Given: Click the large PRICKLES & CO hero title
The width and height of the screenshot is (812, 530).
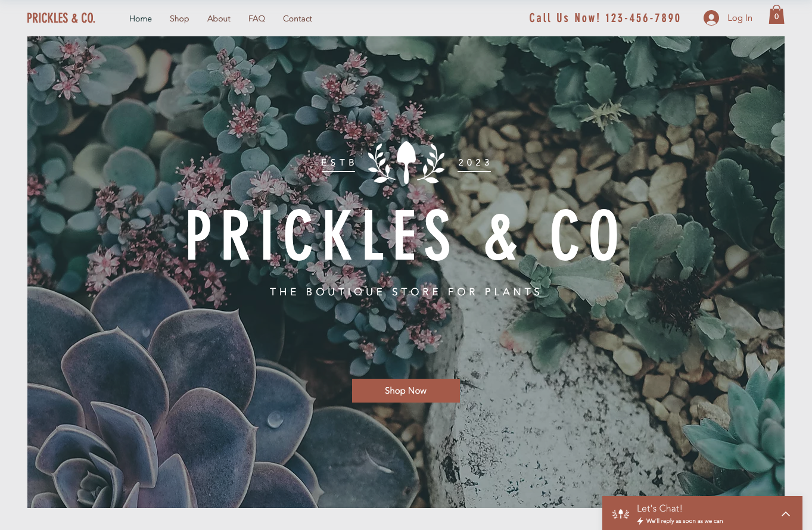Looking at the screenshot, I should pyautogui.click(x=403, y=236).
